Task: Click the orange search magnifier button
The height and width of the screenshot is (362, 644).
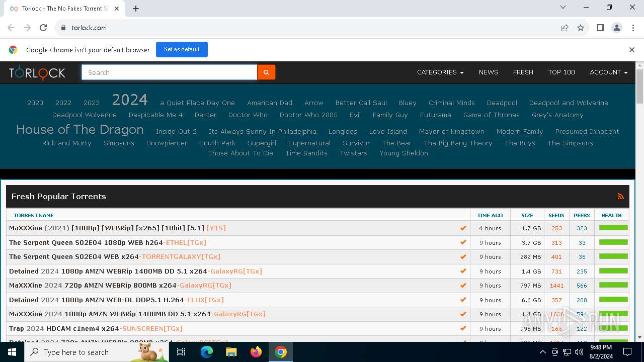Action: (x=266, y=72)
